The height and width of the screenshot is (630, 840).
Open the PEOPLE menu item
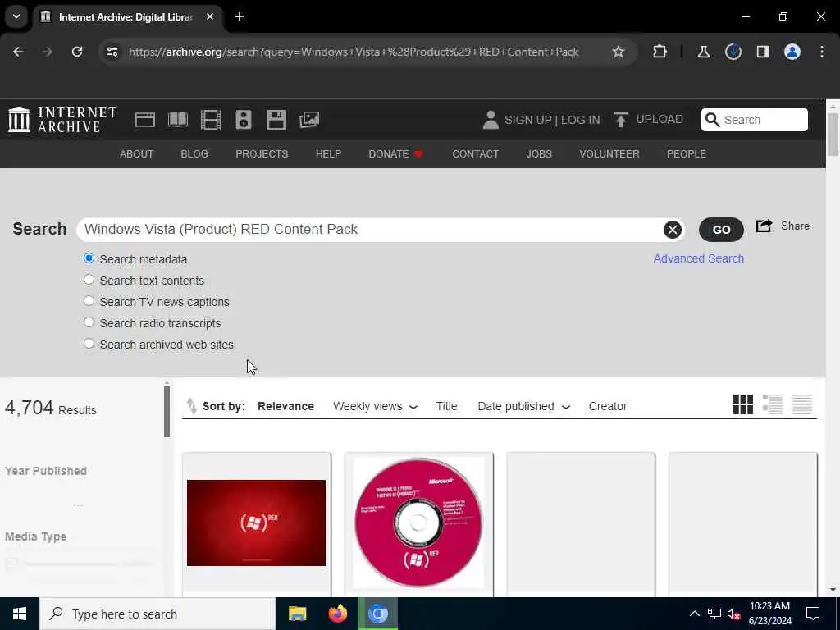[x=687, y=153]
